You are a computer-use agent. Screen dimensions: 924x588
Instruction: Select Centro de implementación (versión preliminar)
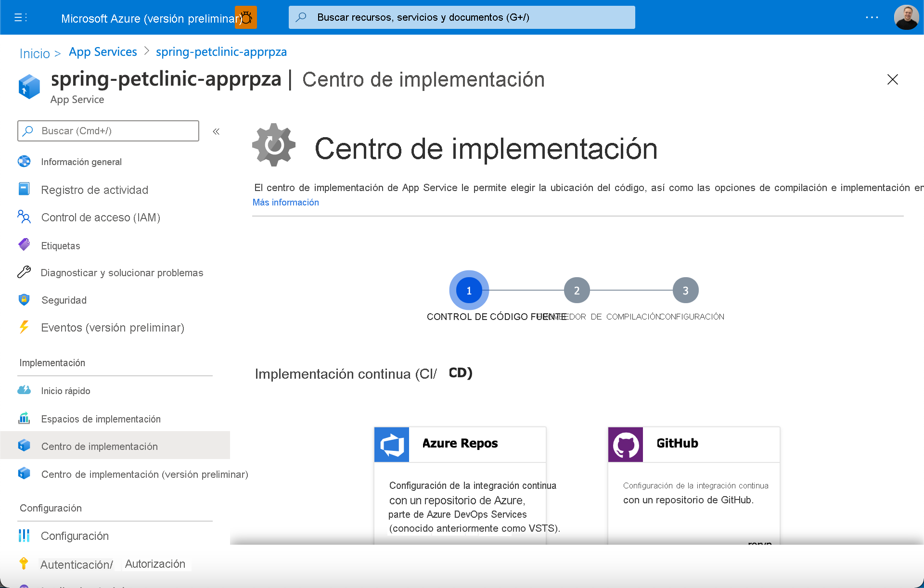(x=144, y=474)
